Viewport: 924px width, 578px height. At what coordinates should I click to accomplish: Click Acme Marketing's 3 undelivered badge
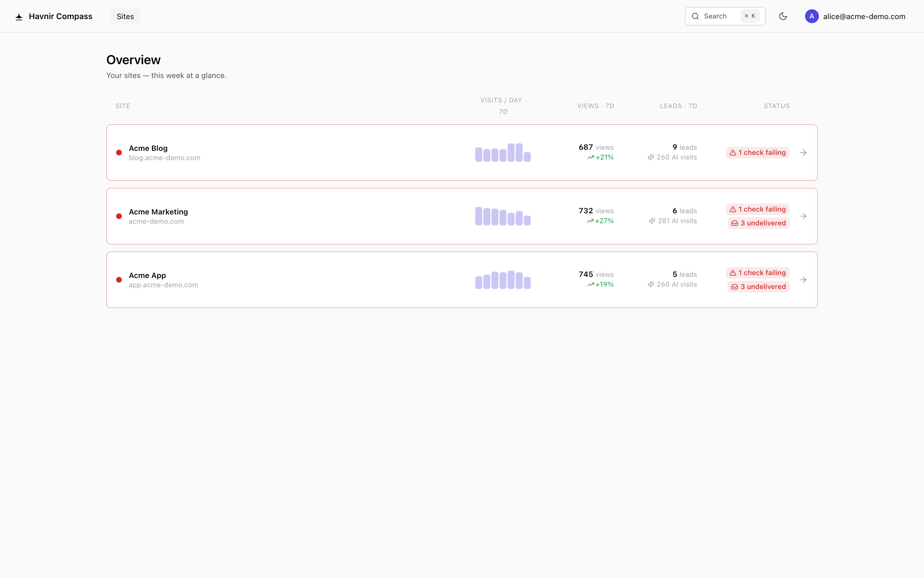tap(758, 223)
